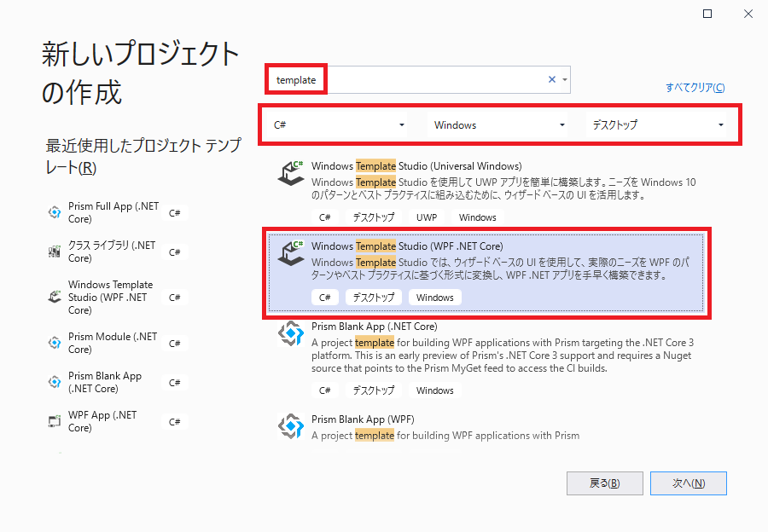Viewport: 768px width, 532px height.
Task: Select Windows Template Studio (WPF .NET Core) title
Action: pyautogui.click(x=408, y=246)
